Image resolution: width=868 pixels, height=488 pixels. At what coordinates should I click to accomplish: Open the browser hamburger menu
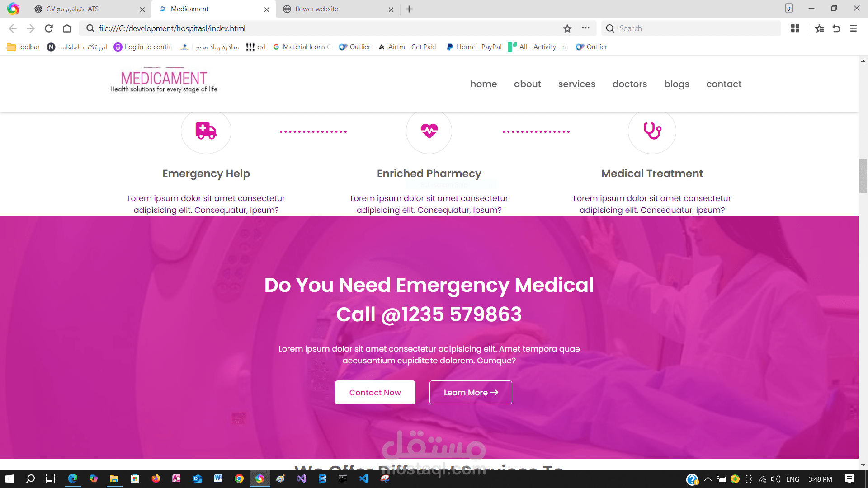854,28
